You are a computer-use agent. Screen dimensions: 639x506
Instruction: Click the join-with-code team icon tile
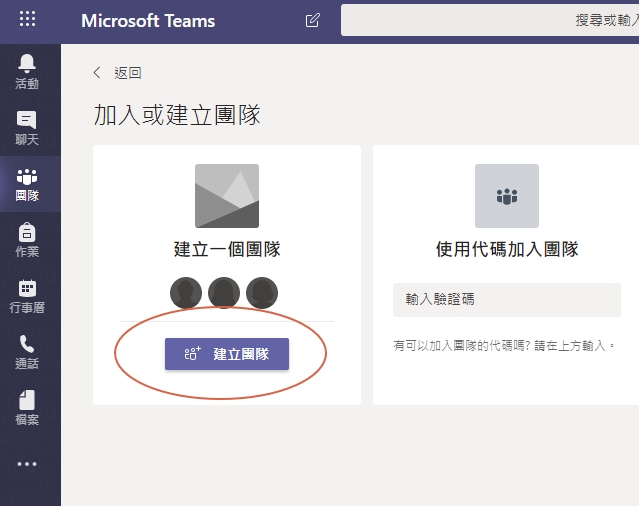(507, 196)
